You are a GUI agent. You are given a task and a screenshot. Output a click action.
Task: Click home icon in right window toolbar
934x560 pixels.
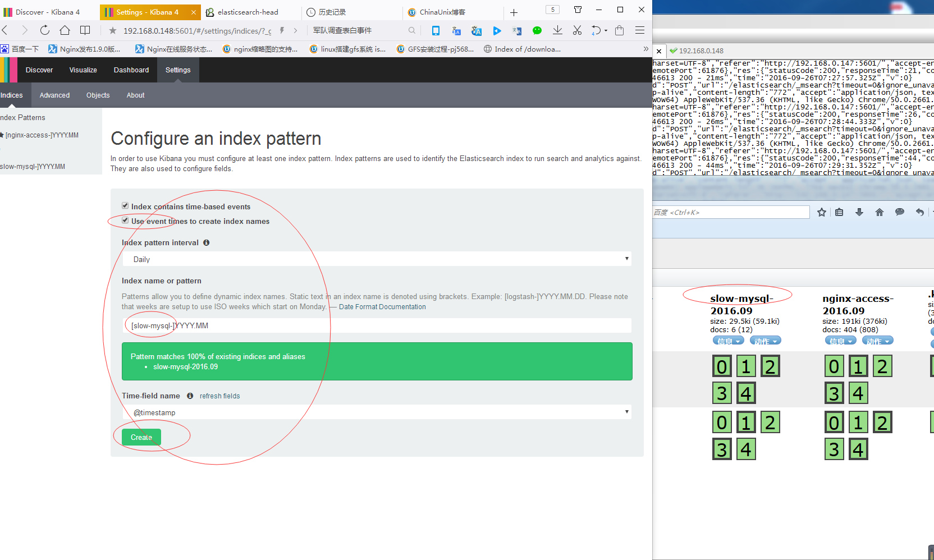click(880, 212)
